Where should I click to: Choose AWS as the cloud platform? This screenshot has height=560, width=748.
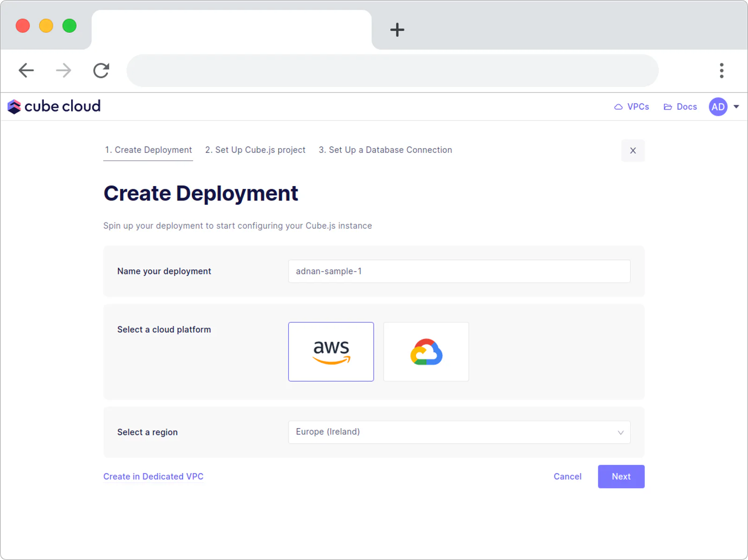(x=331, y=352)
